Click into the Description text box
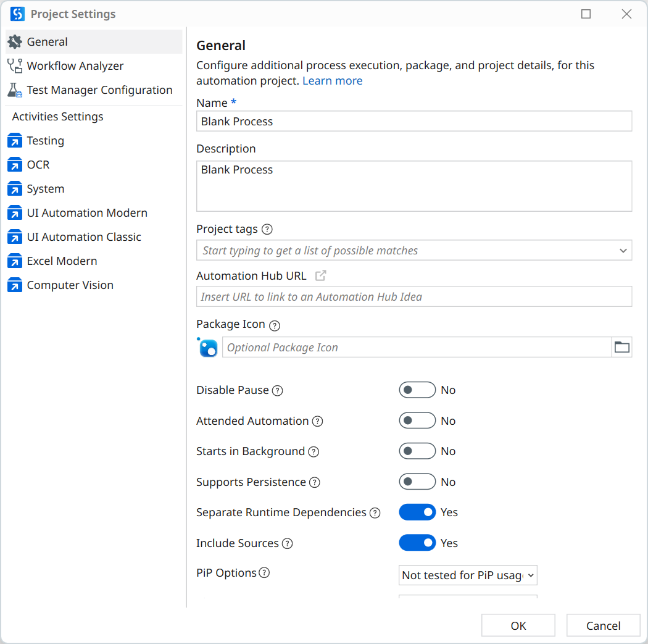The height and width of the screenshot is (644, 648). click(413, 186)
